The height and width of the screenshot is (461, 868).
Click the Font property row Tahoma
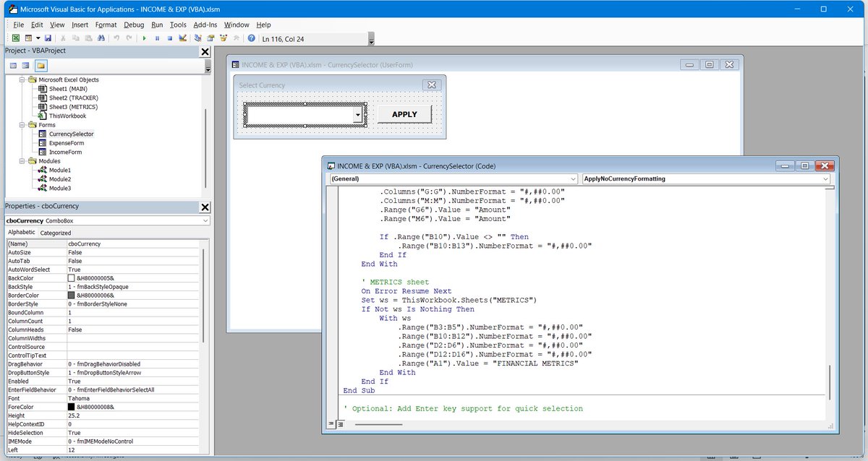[102, 398]
